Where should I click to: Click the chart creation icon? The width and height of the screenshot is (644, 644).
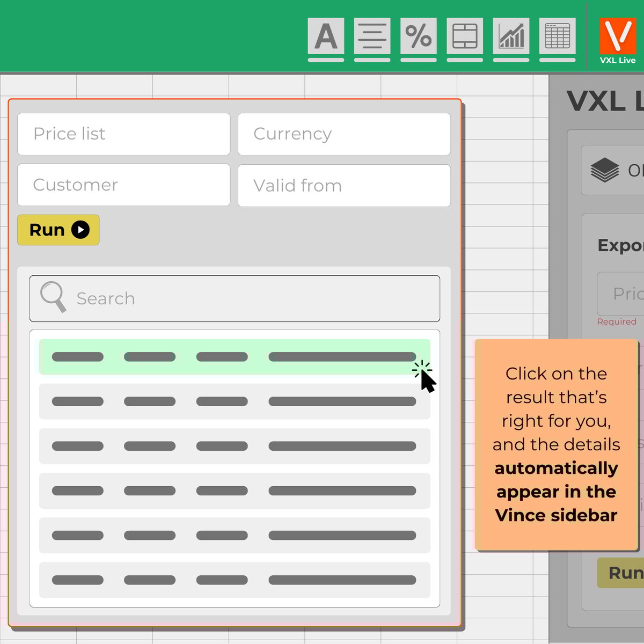click(x=511, y=36)
